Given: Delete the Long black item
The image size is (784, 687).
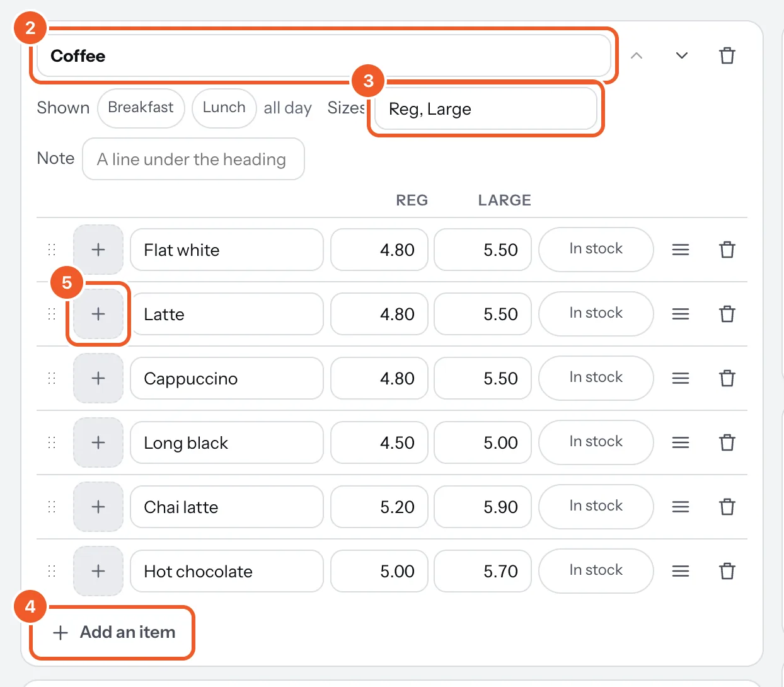Looking at the screenshot, I should [727, 442].
